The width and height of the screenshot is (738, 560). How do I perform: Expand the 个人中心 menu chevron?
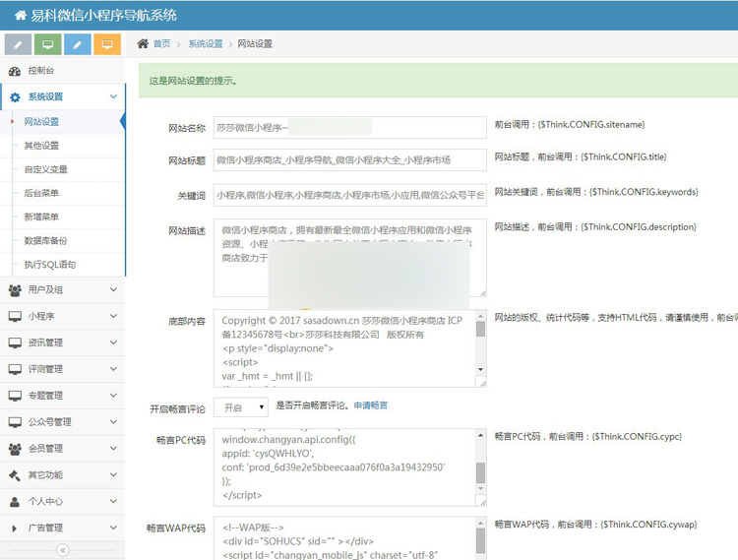coord(113,501)
